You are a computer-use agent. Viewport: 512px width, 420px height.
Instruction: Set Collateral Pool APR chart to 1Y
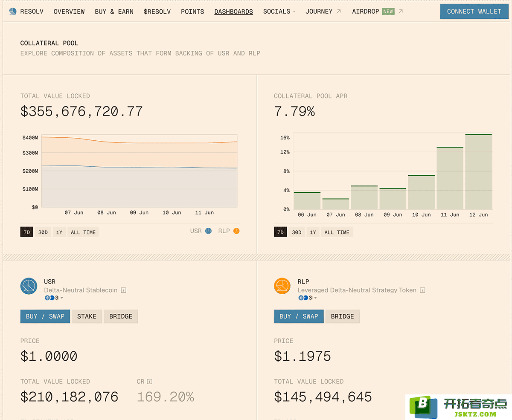pos(313,232)
